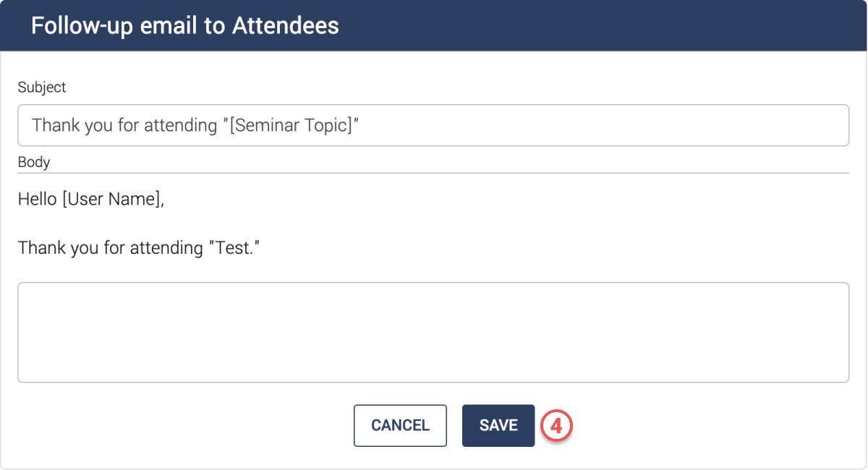
Task: Click the divider line beneath the Body label
Action: click(433, 173)
